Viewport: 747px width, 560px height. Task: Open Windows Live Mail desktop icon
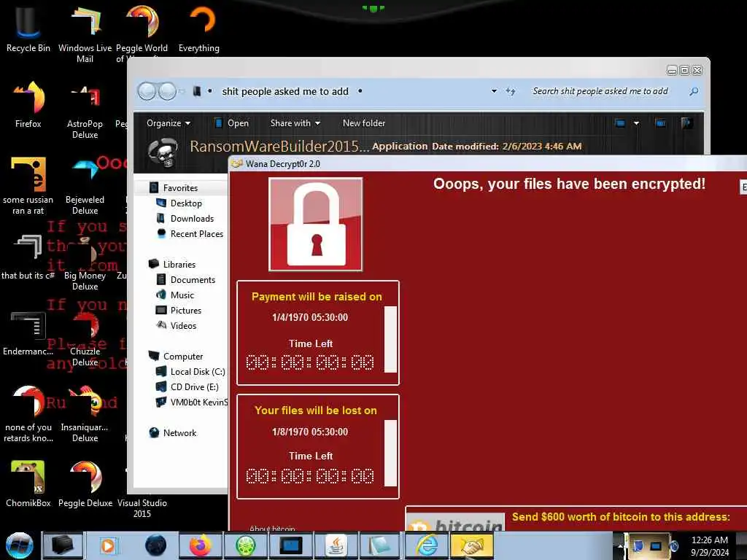[85, 34]
